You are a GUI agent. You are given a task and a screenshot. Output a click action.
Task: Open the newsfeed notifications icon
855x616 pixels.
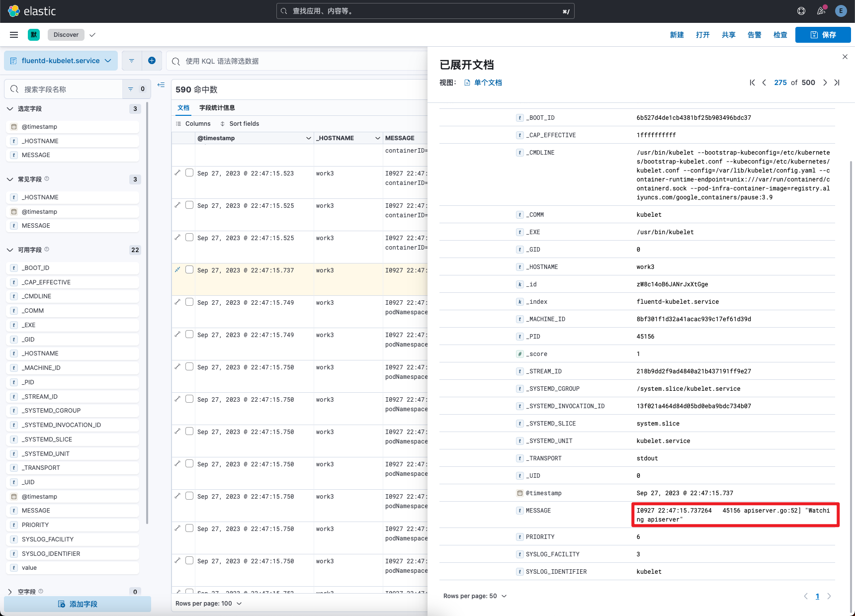pyautogui.click(x=821, y=11)
